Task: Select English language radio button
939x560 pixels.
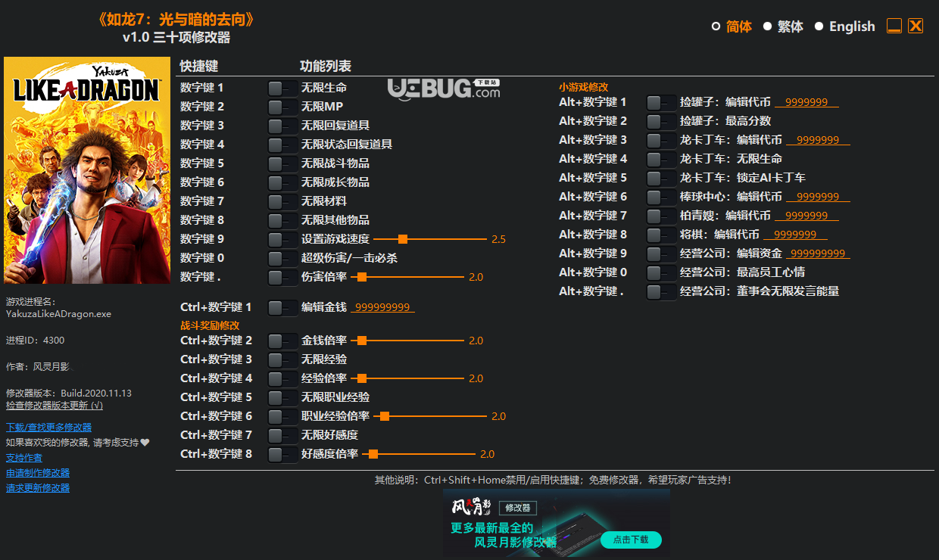Action: click(819, 26)
